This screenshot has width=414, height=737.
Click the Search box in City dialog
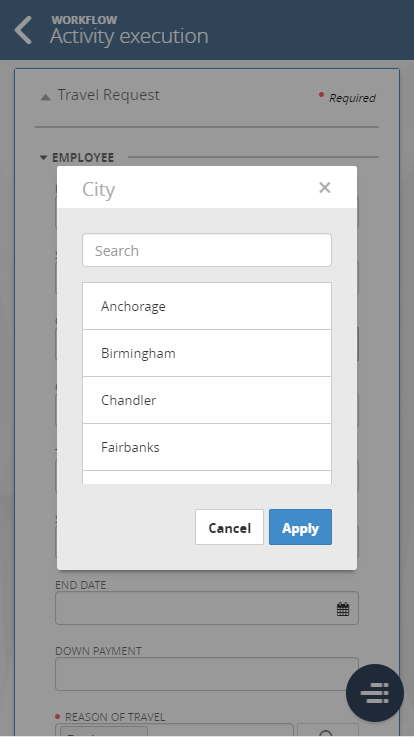pyautogui.click(x=207, y=250)
